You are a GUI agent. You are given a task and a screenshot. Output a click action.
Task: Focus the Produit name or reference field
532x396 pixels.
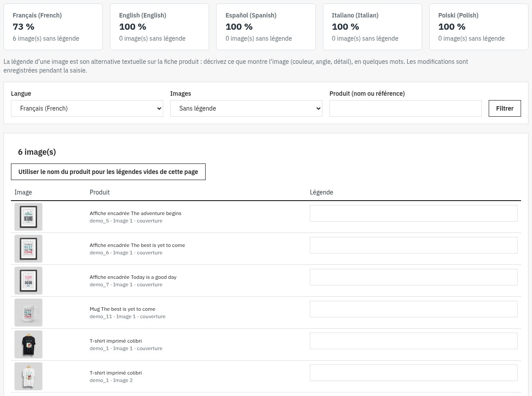406,108
